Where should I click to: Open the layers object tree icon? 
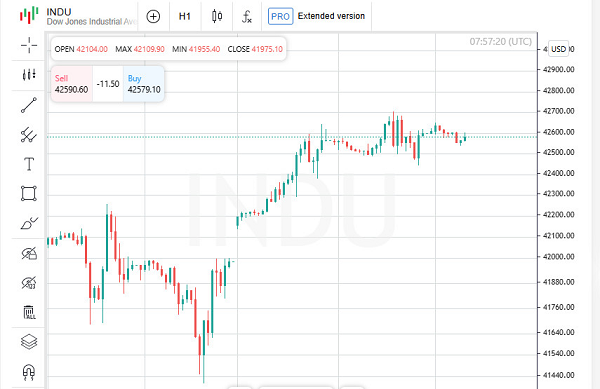pos(29,342)
